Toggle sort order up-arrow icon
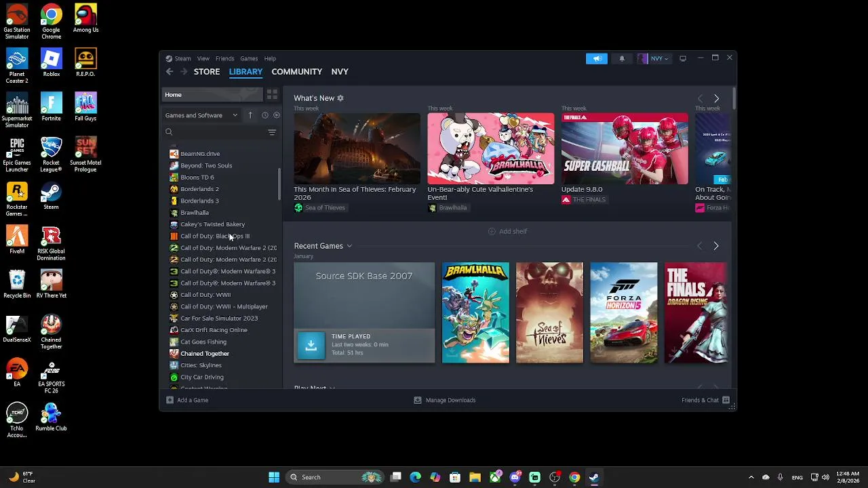The height and width of the screenshot is (488, 868). [x=250, y=115]
